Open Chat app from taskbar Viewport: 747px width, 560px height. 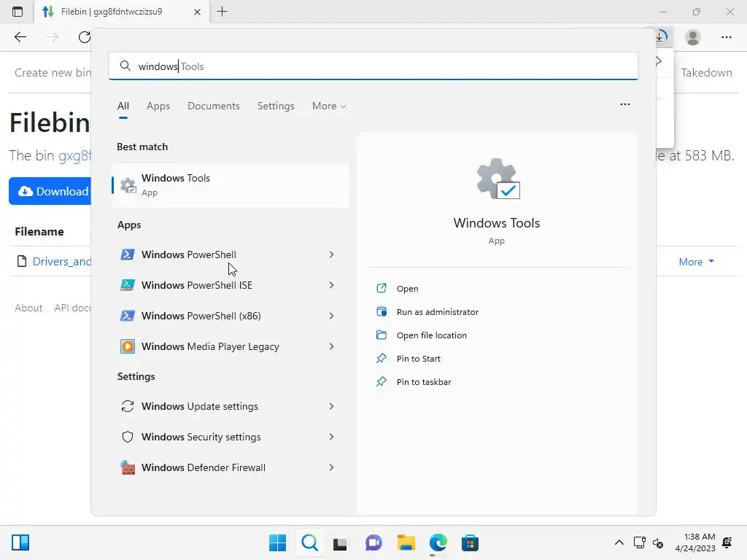(x=373, y=542)
